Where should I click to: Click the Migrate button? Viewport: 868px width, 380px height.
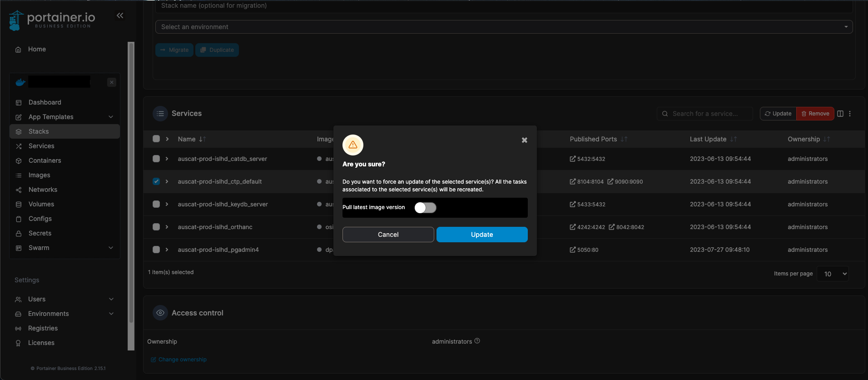point(174,50)
